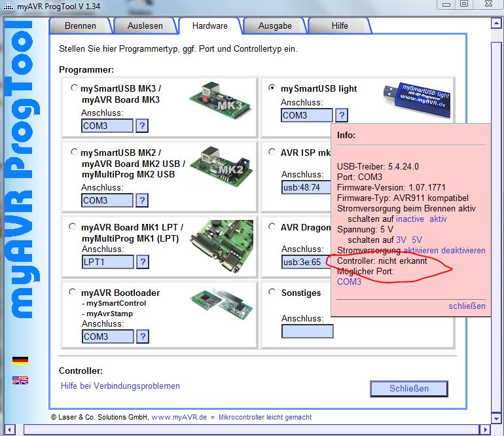
Task: Choose myAVR Board MK1 LPT radio button
Action: click(73, 227)
